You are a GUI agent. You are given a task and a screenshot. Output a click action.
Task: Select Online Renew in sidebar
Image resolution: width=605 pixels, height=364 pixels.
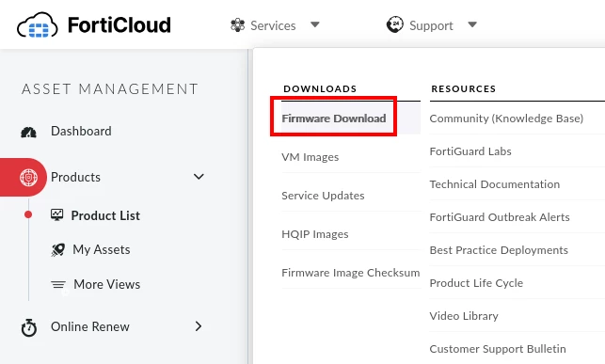pyautogui.click(x=90, y=326)
